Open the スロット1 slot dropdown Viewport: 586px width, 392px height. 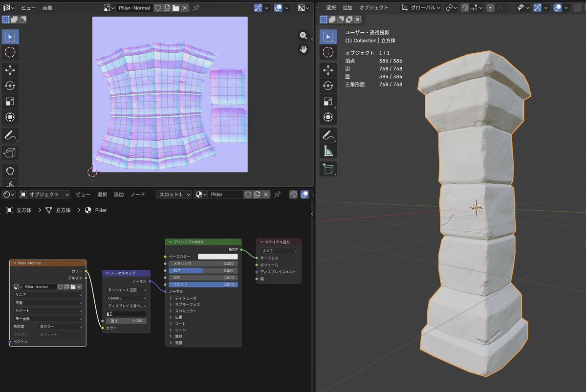tap(174, 195)
